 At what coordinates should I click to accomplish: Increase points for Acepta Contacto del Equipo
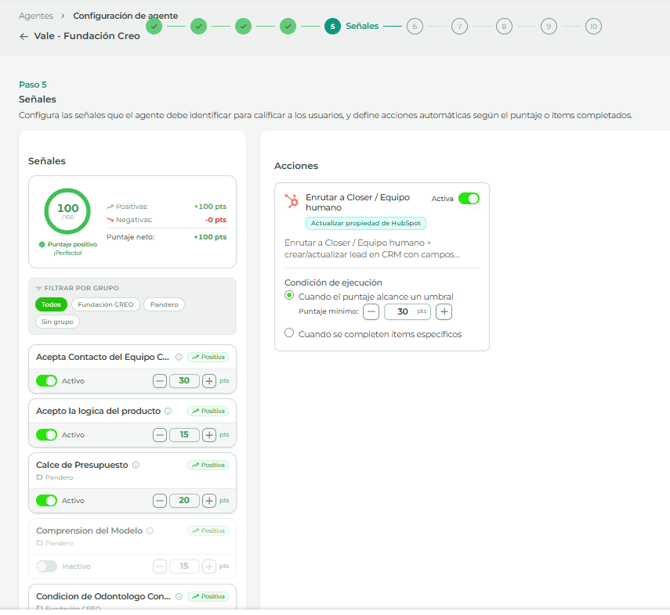point(209,381)
